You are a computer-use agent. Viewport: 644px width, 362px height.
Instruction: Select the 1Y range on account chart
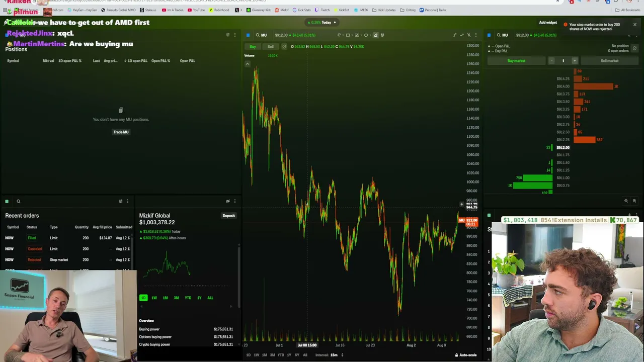coord(199,298)
